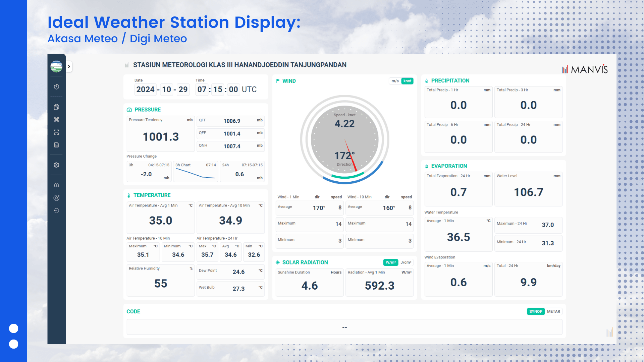Click the month field 10
Image resolution: width=644 pixels, height=362 pixels.
166,89
